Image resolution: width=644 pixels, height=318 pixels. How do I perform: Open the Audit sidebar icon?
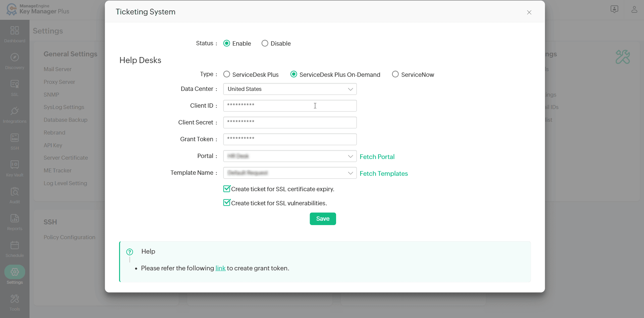tap(15, 192)
